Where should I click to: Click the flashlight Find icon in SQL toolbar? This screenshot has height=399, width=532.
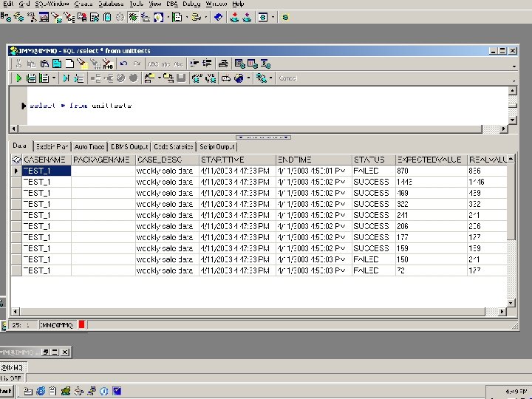pyautogui.click(x=82, y=64)
